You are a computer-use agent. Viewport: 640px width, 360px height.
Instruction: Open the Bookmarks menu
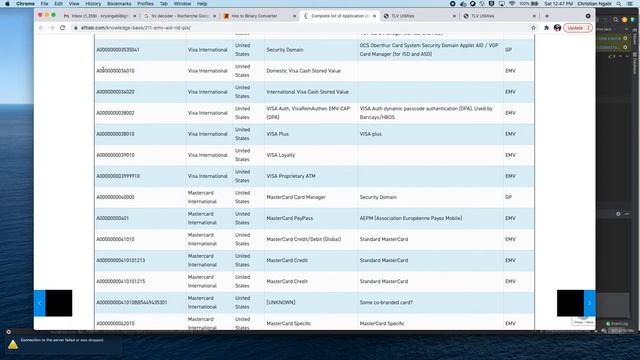119,4
